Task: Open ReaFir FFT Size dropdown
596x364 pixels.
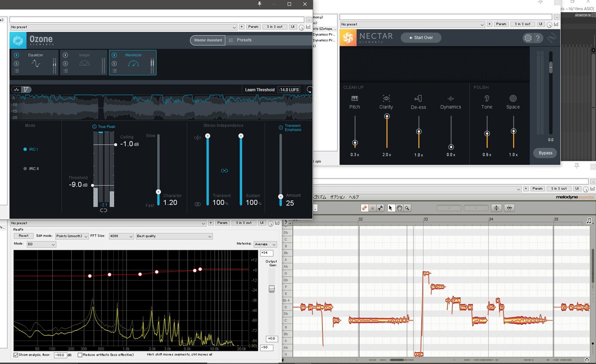Action: coord(121,236)
